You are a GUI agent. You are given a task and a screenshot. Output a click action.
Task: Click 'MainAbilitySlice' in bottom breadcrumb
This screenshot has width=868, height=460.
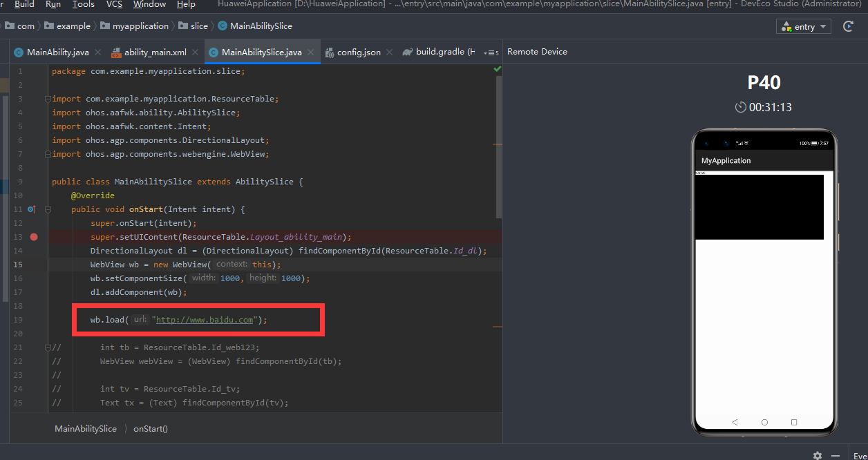tap(86, 429)
